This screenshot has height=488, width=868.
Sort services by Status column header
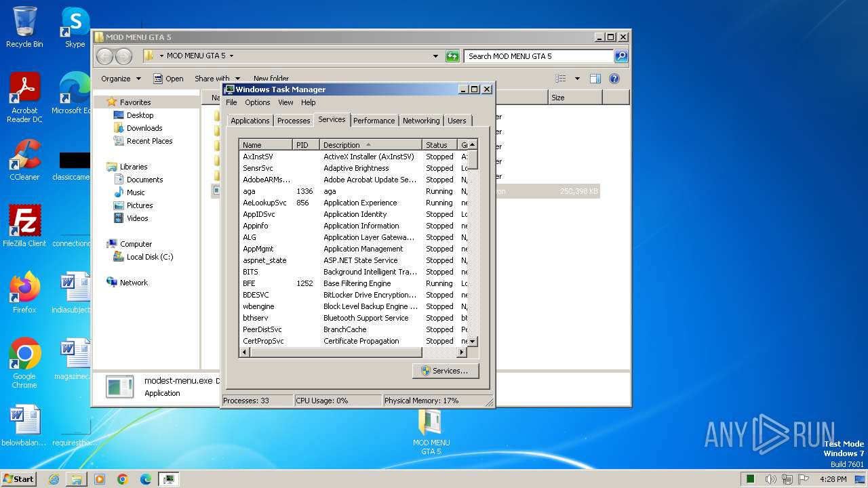[439, 145]
